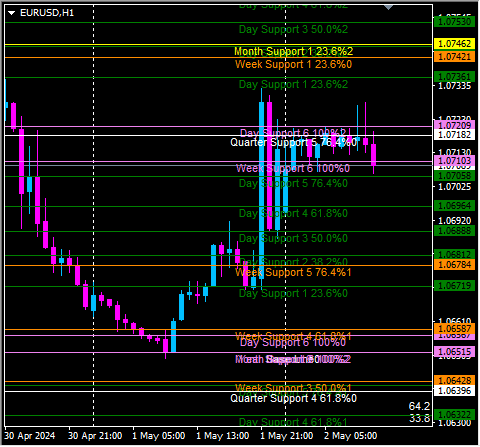Click the '2 May 05:00' time label
The height and width of the screenshot is (447, 480).
tap(351, 436)
